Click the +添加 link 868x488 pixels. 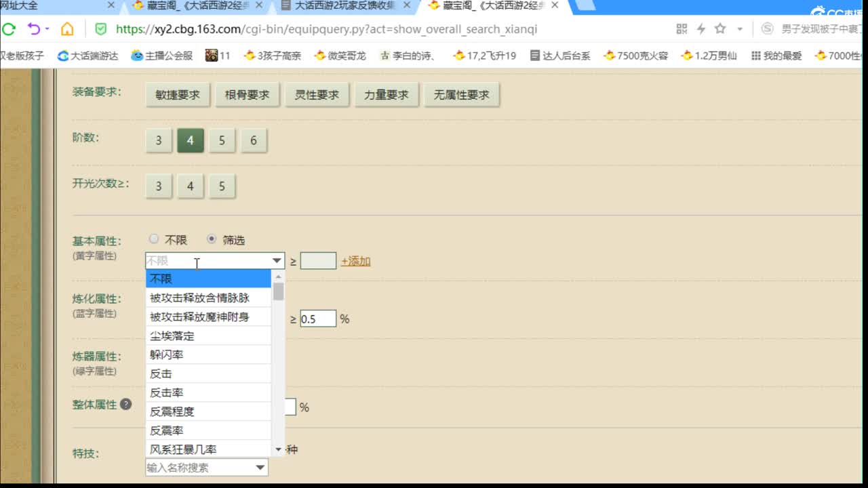(x=355, y=261)
